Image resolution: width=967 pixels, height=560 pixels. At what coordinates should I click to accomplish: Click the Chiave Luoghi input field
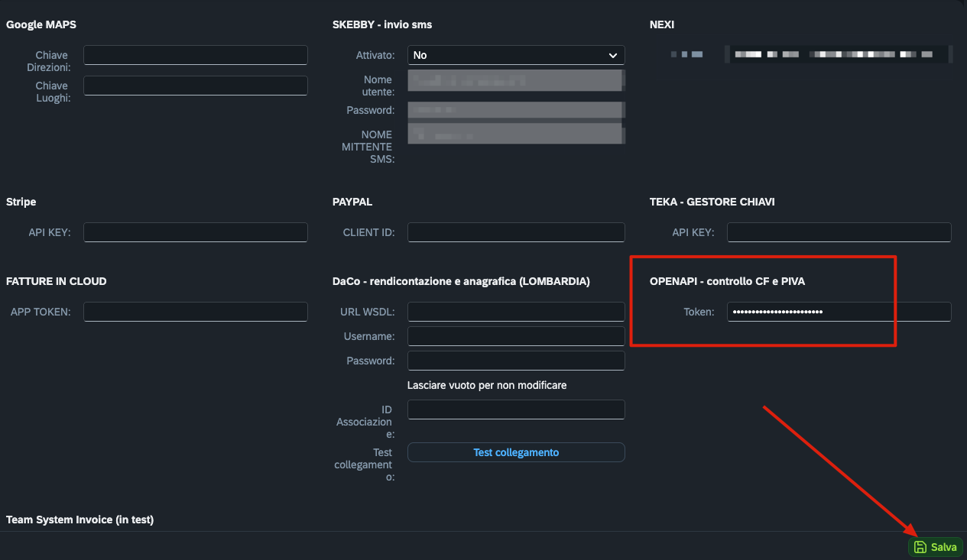click(195, 86)
